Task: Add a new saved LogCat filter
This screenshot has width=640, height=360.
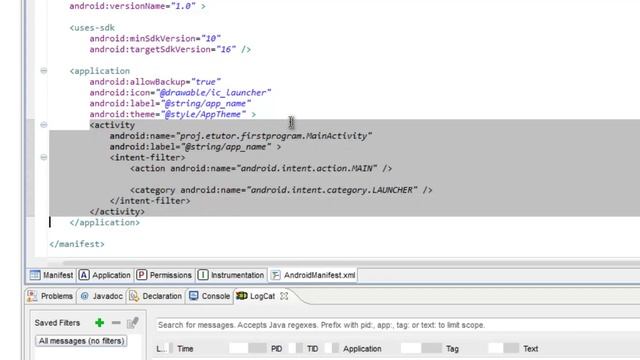Action: tap(99, 323)
